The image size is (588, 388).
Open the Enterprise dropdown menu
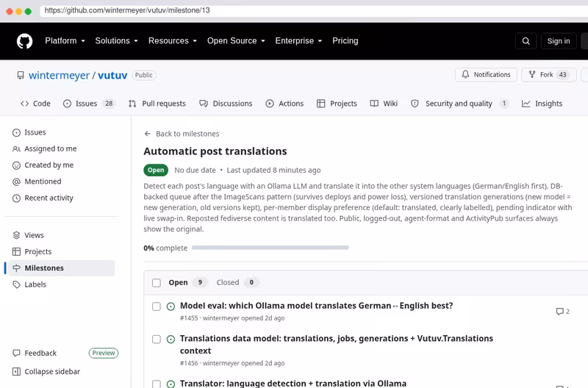coord(298,41)
